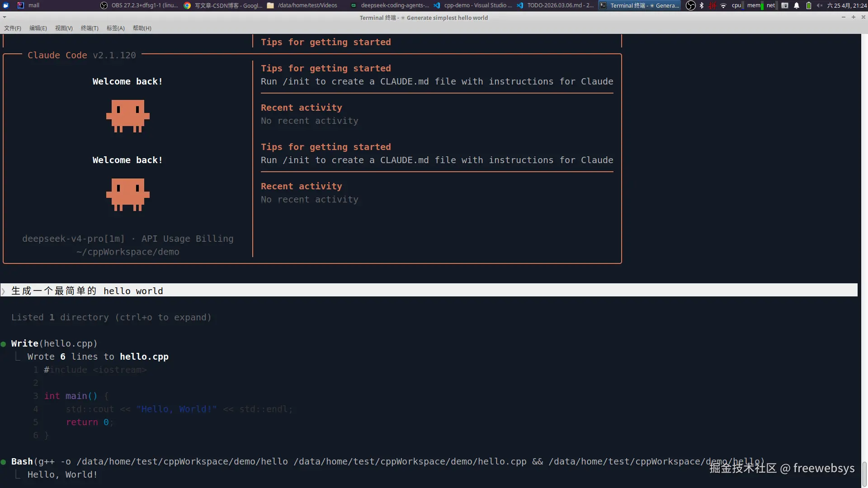This screenshot has height=488, width=868.
Task: Open the 终端(T) menu
Action: pyautogui.click(x=90, y=28)
